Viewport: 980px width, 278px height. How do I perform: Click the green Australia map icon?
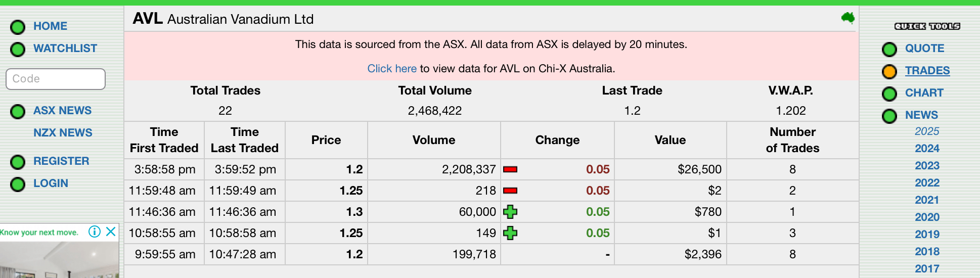click(x=848, y=18)
